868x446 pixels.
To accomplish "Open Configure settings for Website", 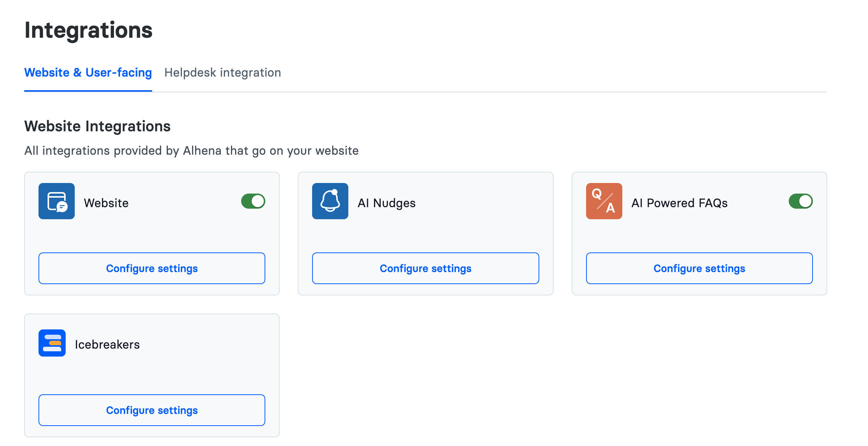I will [152, 268].
